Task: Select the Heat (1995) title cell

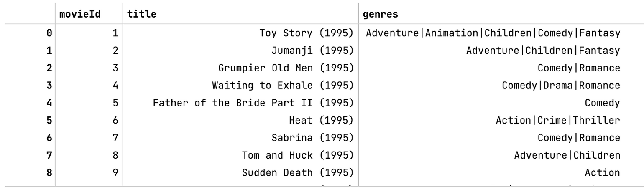Action: click(321, 121)
